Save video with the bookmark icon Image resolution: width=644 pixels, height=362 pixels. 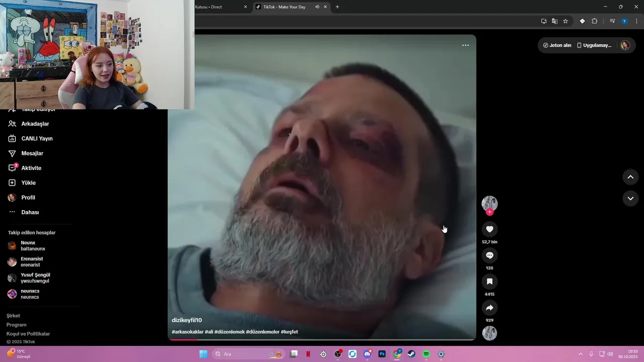click(x=490, y=282)
